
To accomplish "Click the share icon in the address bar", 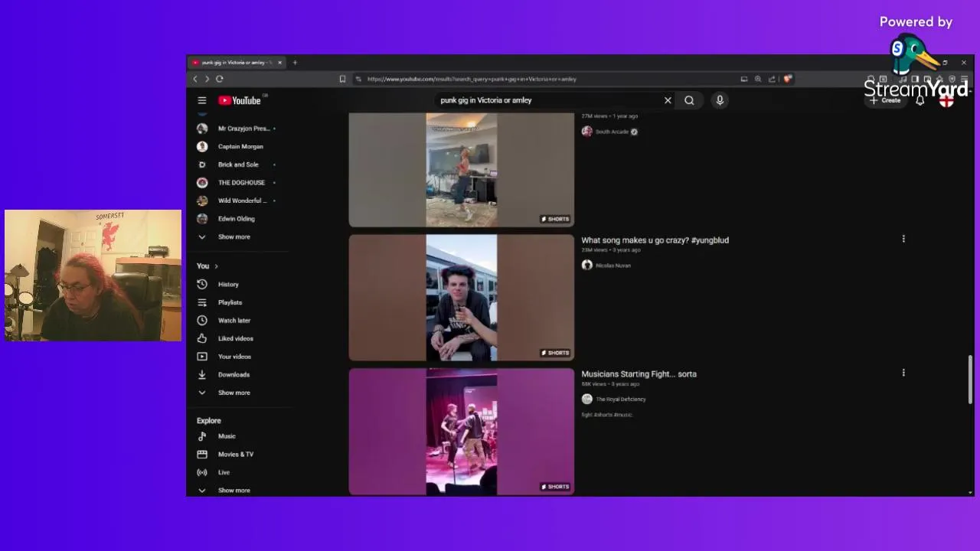I will 772,79.
